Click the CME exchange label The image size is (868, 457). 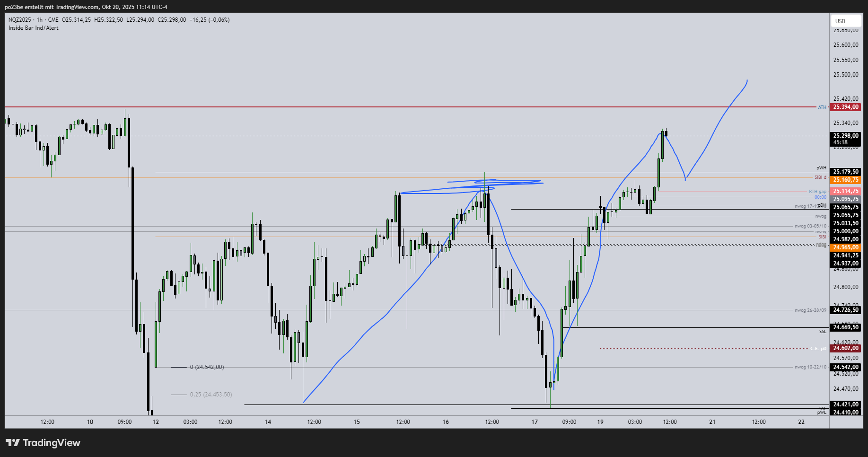pyautogui.click(x=53, y=20)
